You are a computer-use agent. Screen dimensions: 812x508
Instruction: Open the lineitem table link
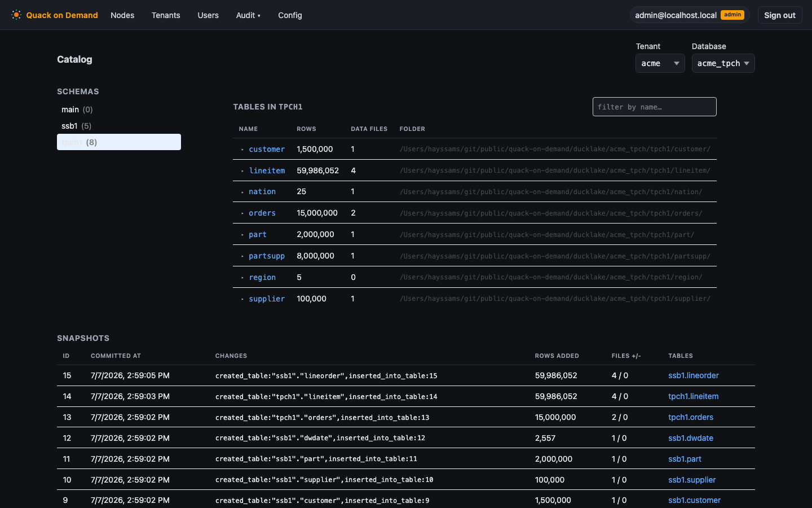pyautogui.click(x=267, y=170)
